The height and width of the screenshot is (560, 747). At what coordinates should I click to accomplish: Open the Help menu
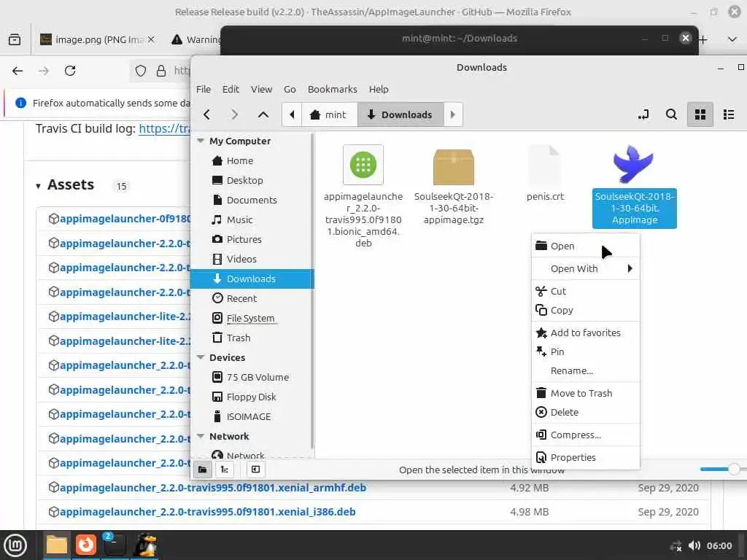click(379, 89)
